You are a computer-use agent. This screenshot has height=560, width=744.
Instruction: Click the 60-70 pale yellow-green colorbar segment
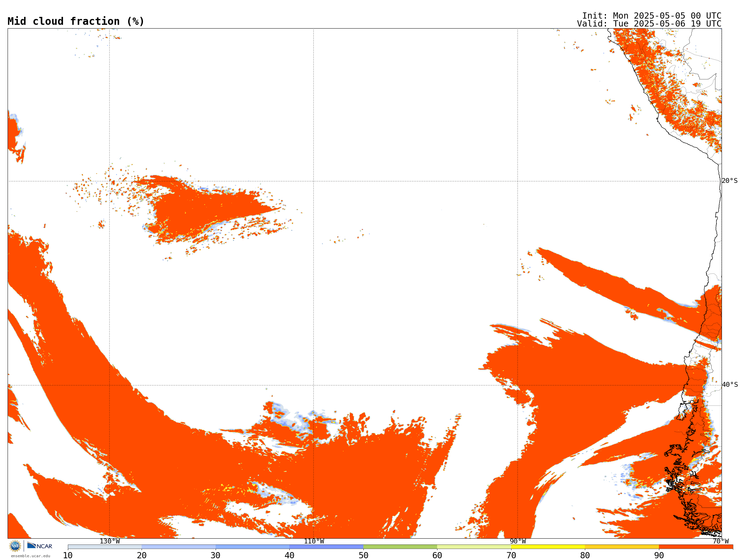(474, 547)
